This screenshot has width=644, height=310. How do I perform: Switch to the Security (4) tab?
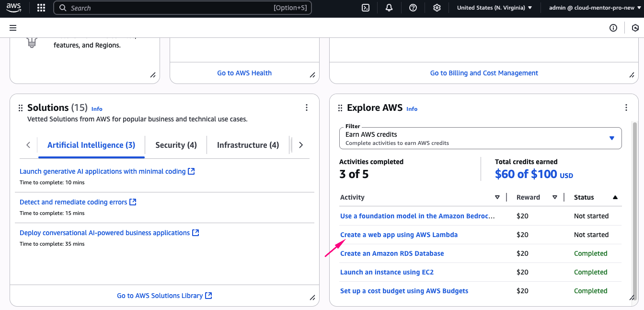(x=176, y=145)
